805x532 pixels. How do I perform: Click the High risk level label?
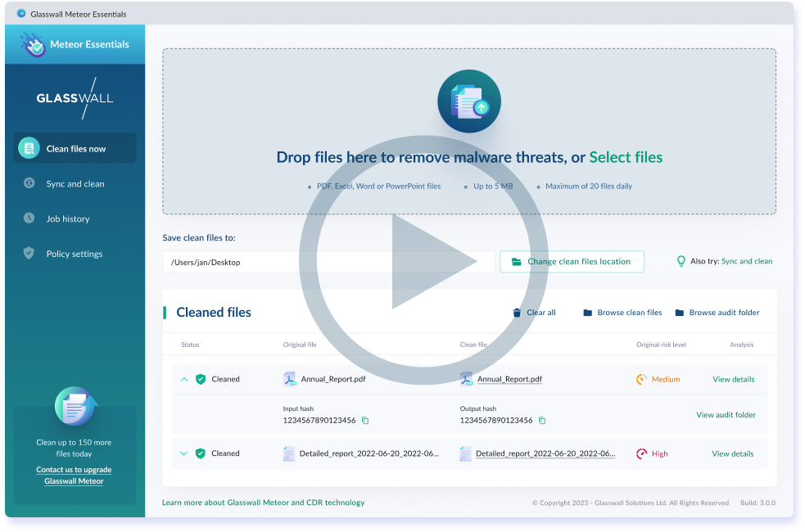tap(660, 453)
